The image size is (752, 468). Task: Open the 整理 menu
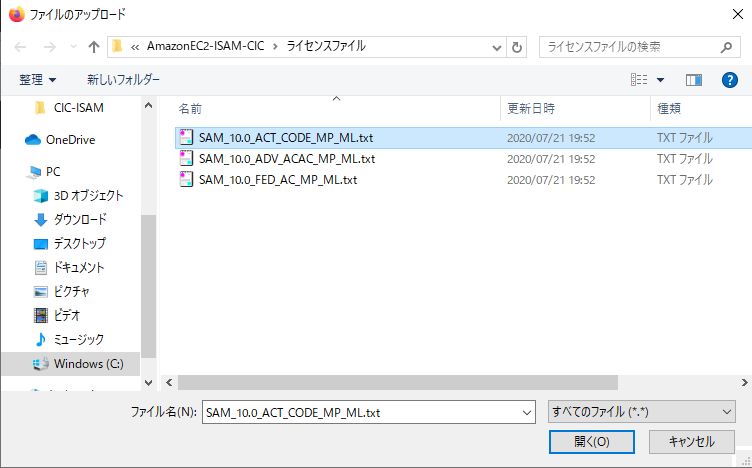pyautogui.click(x=37, y=80)
